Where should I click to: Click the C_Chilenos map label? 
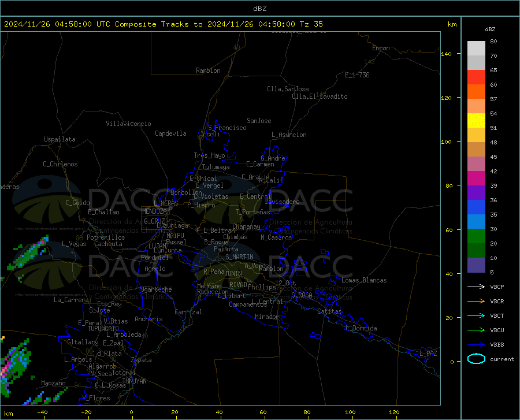tap(60, 164)
